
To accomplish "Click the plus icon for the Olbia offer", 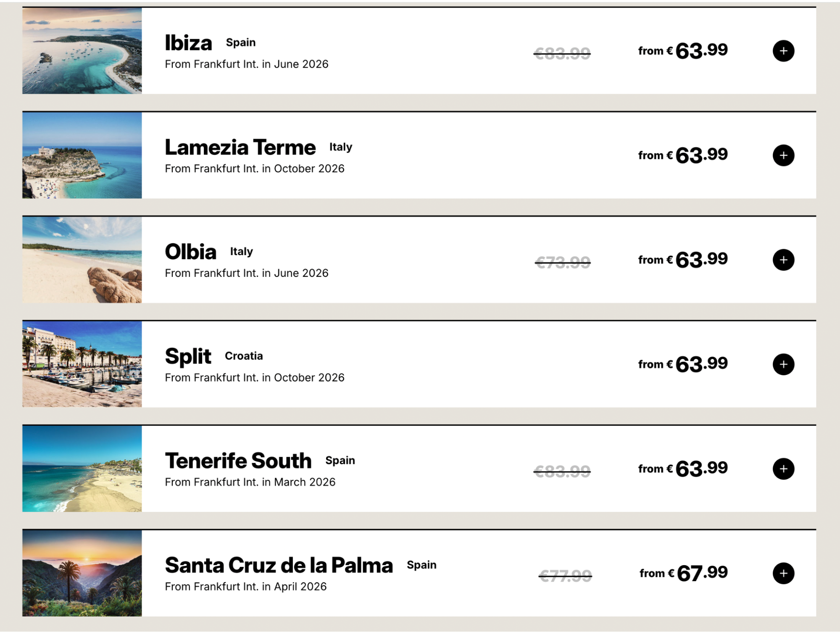I will [x=783, y=259].
